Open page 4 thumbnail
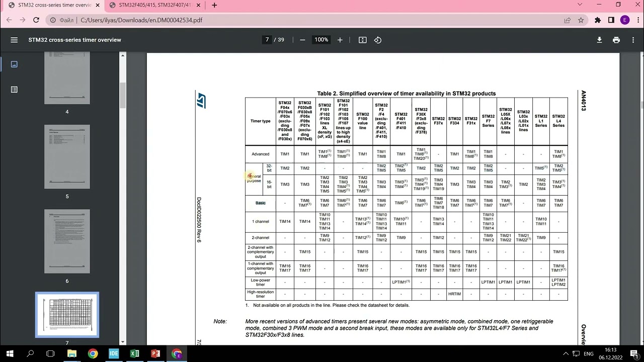The image size is (644, 362). (67, 78)
